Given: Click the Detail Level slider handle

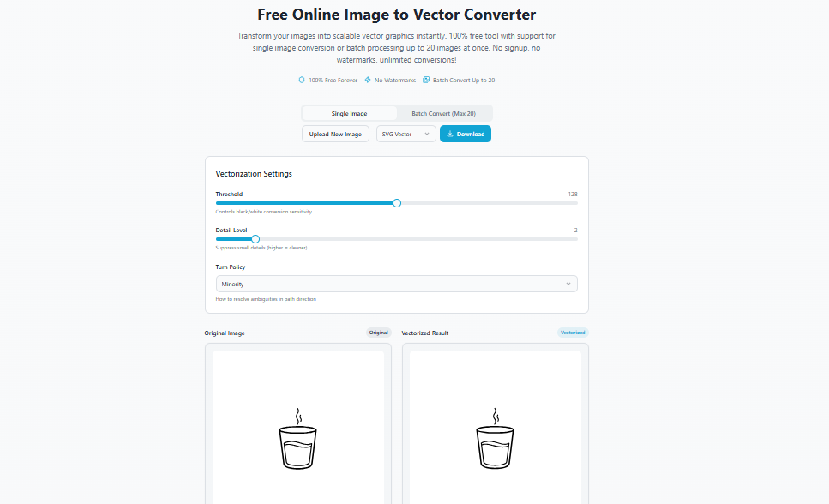Looking at the screenshot, I should click(x=255, y=239).
